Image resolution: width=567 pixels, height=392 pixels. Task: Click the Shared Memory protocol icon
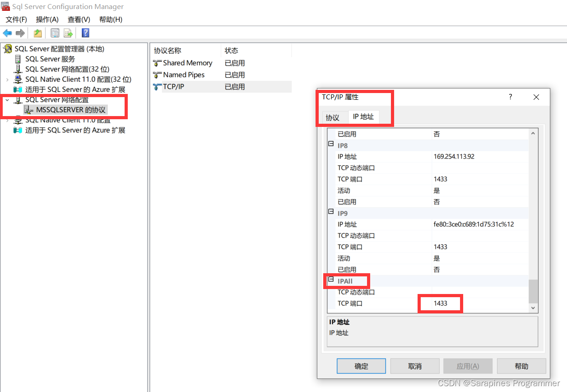point(157,63)
